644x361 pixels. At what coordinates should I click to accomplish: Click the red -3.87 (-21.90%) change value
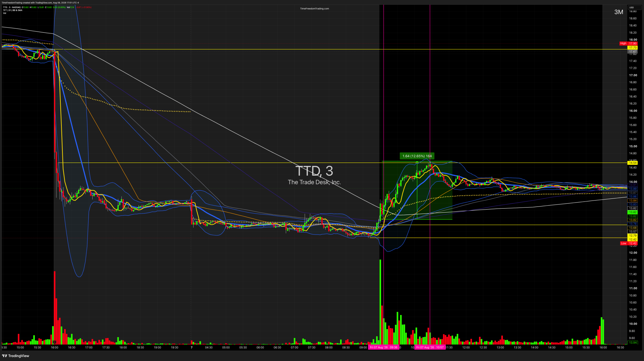coord(84,7)
